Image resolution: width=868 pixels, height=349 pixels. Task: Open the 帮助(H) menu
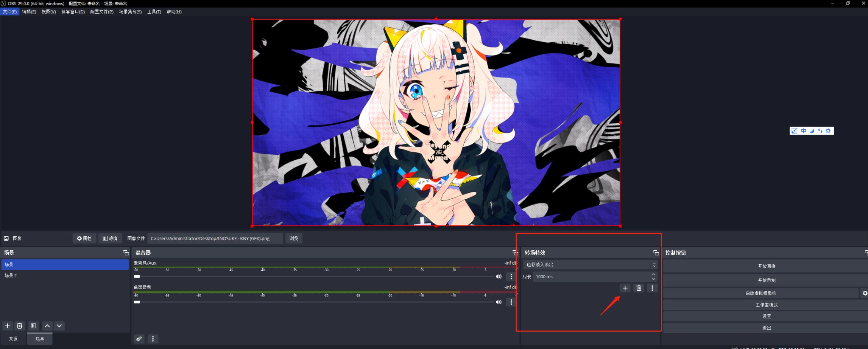(174, 12)
